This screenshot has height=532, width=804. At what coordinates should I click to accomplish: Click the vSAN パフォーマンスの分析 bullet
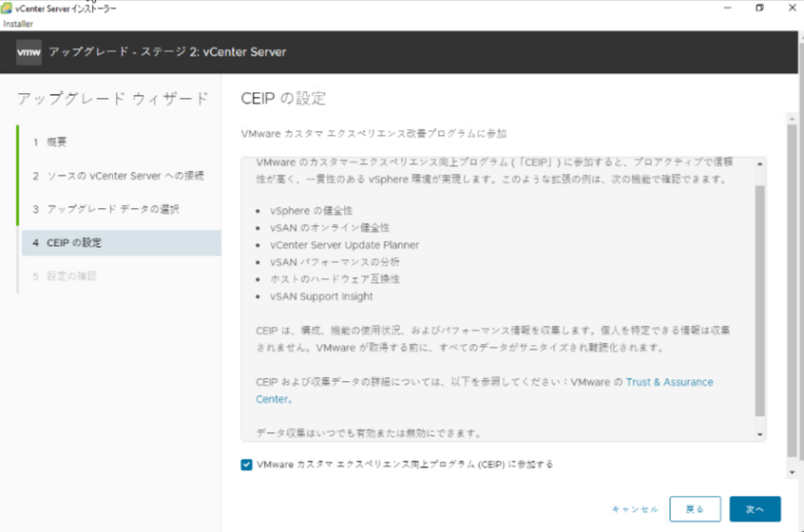tap(335, 262)
